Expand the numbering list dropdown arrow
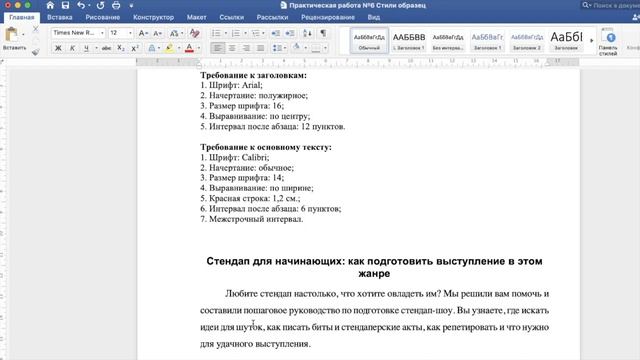 (245, 33)
